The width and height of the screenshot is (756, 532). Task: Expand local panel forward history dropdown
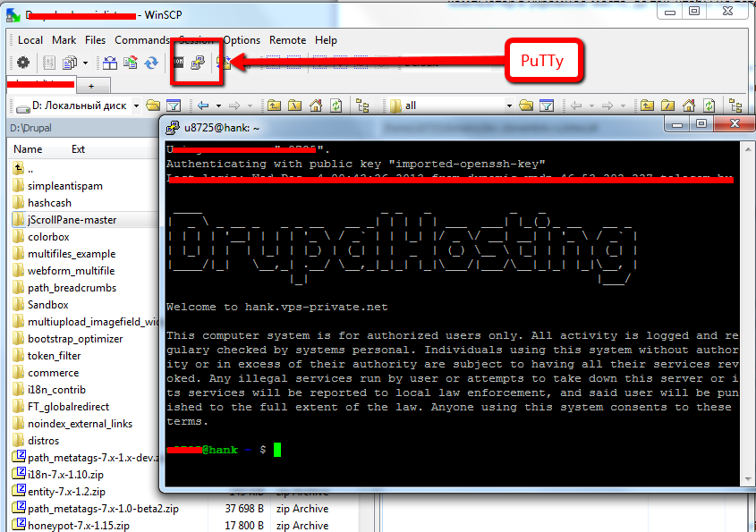(x=250, y=106)
